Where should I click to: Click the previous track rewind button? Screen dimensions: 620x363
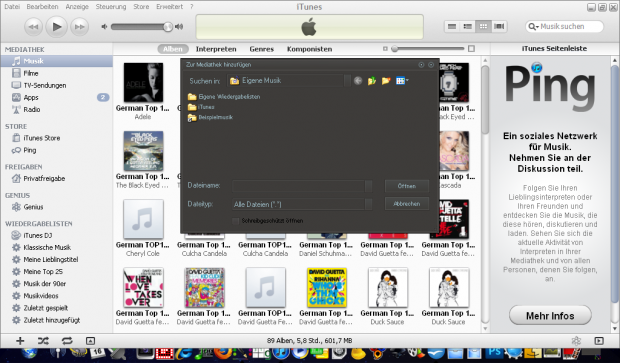click(33, 27)
